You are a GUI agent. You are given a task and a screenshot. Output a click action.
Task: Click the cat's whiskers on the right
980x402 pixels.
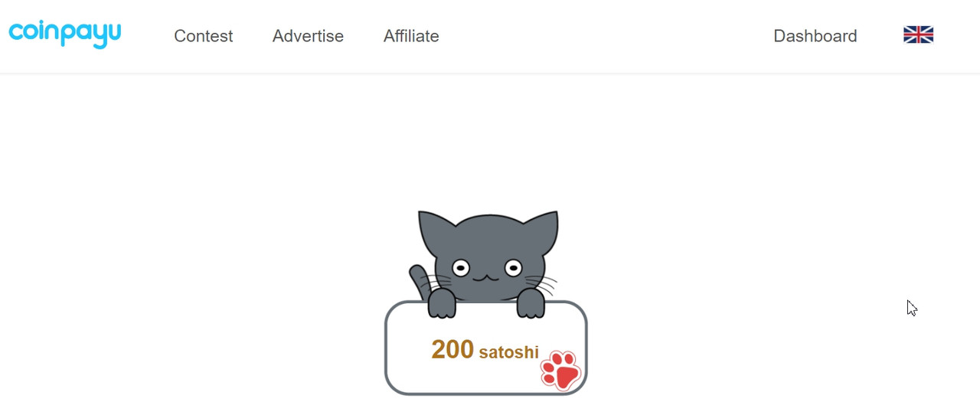click(542, 284)
